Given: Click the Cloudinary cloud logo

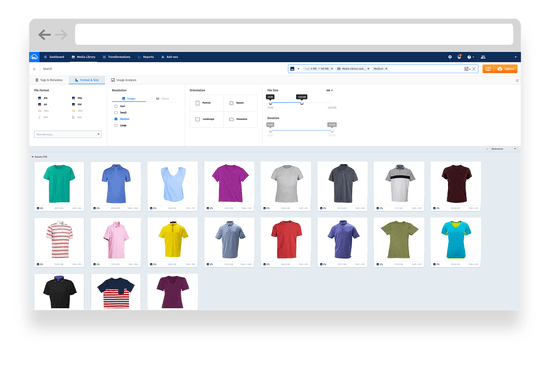Looking at the screenshot, I should tap(34, 57).
